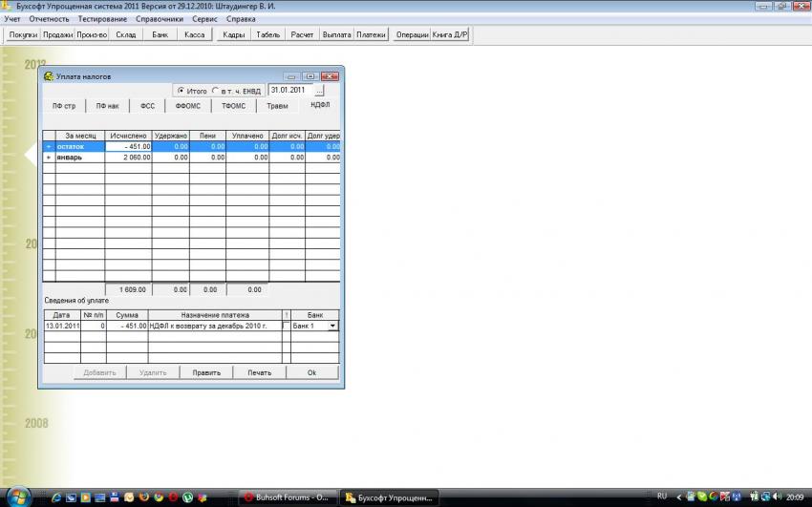Launch Internet Explorer from quick launch
Image resolution: width=812 pixels, height=507 pixels.
55,497
